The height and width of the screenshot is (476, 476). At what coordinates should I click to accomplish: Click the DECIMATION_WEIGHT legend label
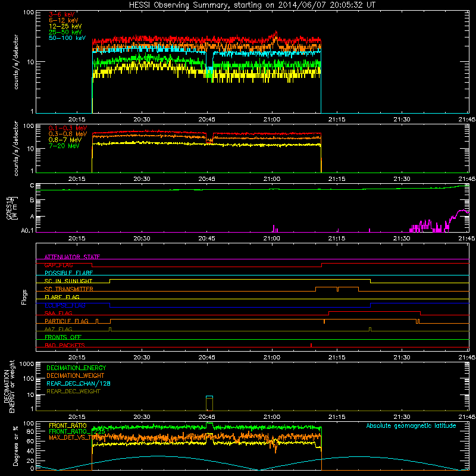pos(76,376)
